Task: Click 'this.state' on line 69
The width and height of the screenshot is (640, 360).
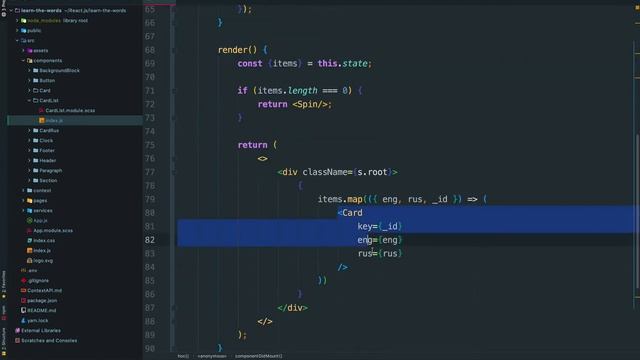Action: [x=343, y=64]
